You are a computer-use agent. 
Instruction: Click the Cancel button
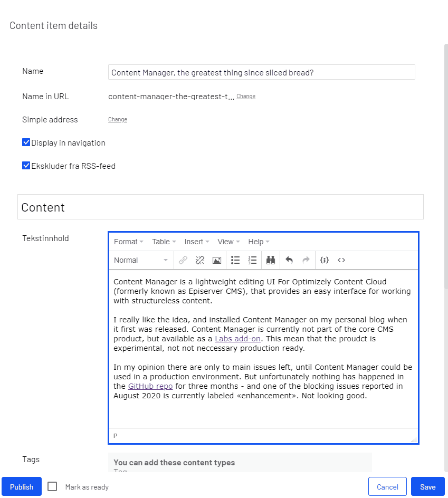click(x=387, y=486)
